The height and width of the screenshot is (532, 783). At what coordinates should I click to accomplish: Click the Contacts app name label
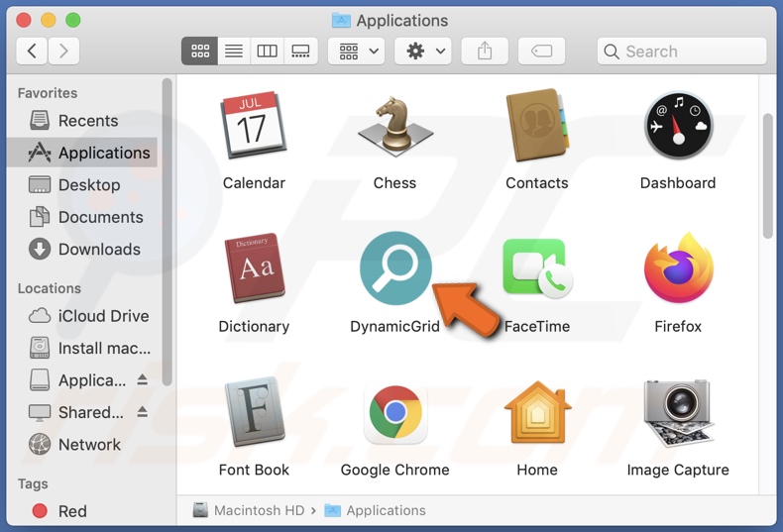(537, 183)
